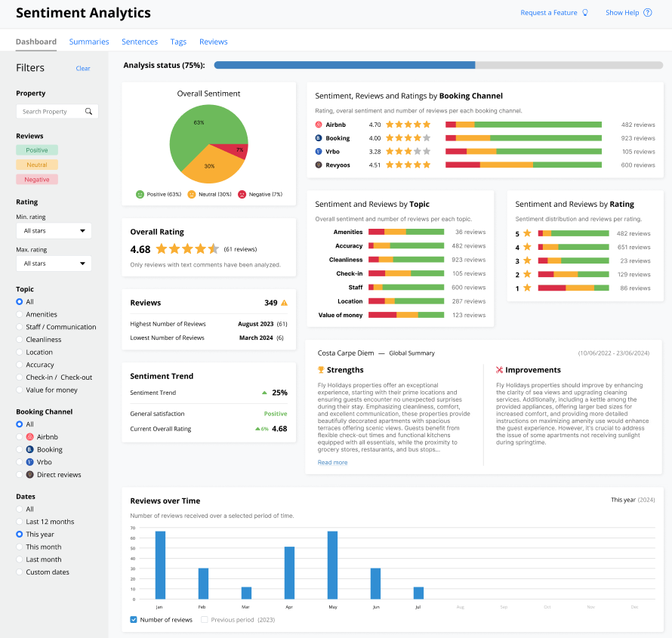
Task: Click the Revyoos channel icon
Action: (319, 165)
